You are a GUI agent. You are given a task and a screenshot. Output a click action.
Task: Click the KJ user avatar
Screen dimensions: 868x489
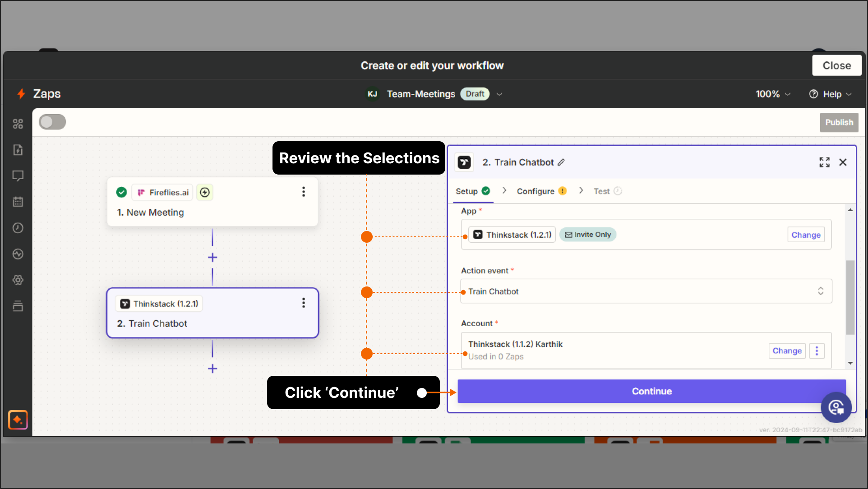[x=372, y=94]
